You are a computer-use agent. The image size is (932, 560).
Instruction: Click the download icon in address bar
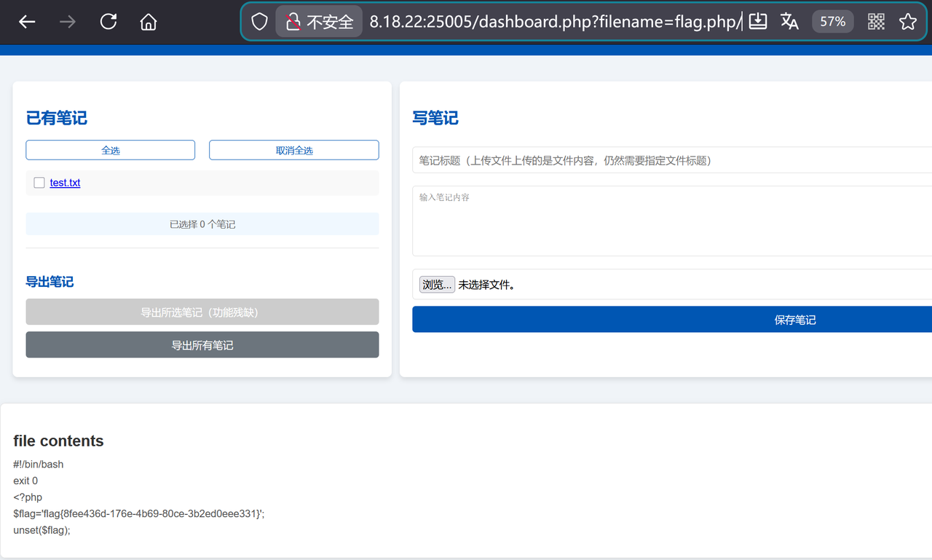click(x=758, y=22)
